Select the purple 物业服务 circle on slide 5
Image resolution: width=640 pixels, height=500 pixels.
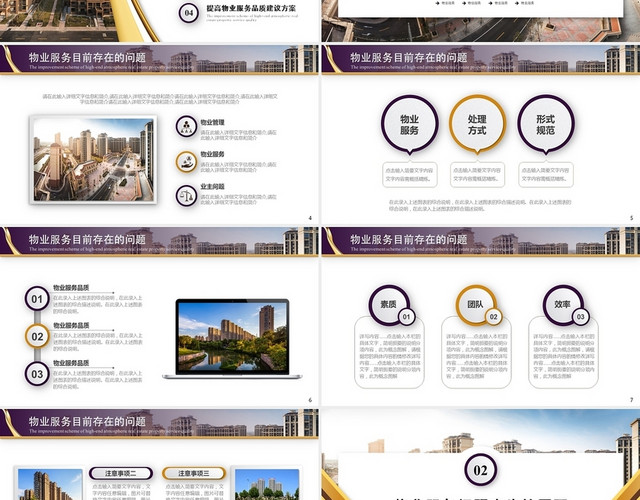click(x=409, y=124)
